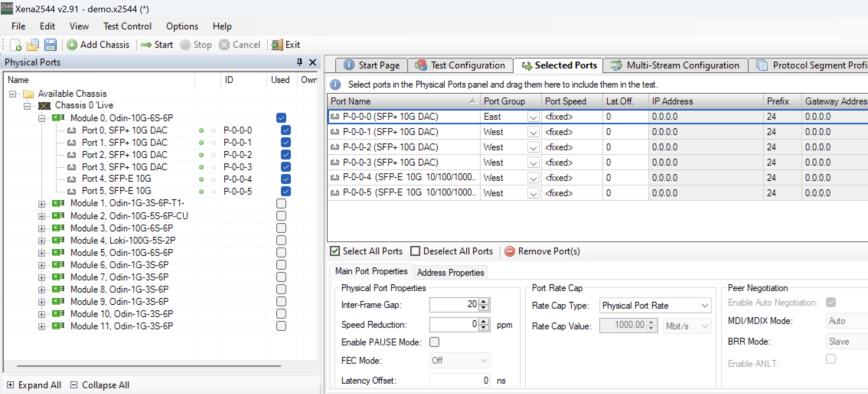
Task: Collapse the Module 0 node
Action: pos(42,118)
